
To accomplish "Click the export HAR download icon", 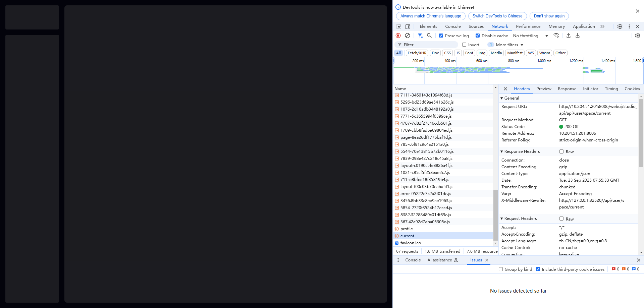I will [578, 36].
